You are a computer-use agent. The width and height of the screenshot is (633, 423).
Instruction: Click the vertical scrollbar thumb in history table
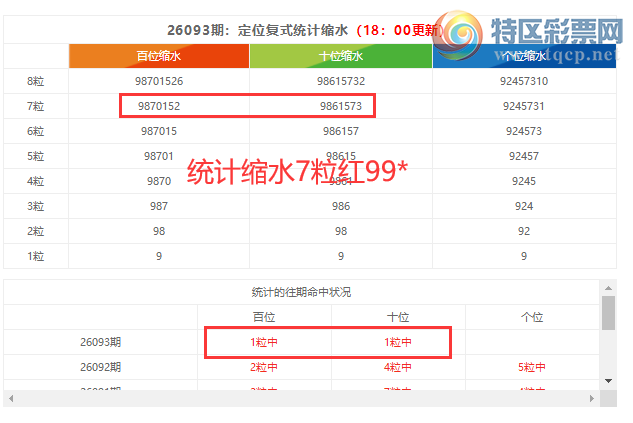click(608, 312)
